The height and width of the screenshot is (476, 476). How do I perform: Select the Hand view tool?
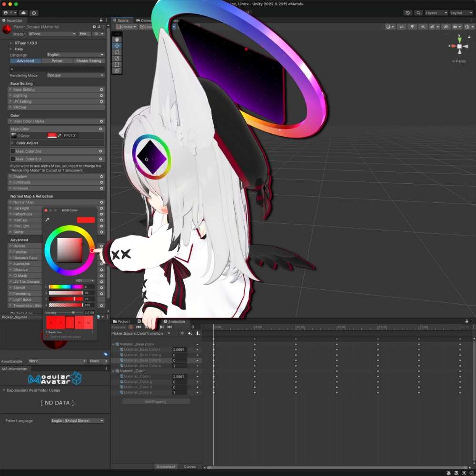[x=117, y=40]
